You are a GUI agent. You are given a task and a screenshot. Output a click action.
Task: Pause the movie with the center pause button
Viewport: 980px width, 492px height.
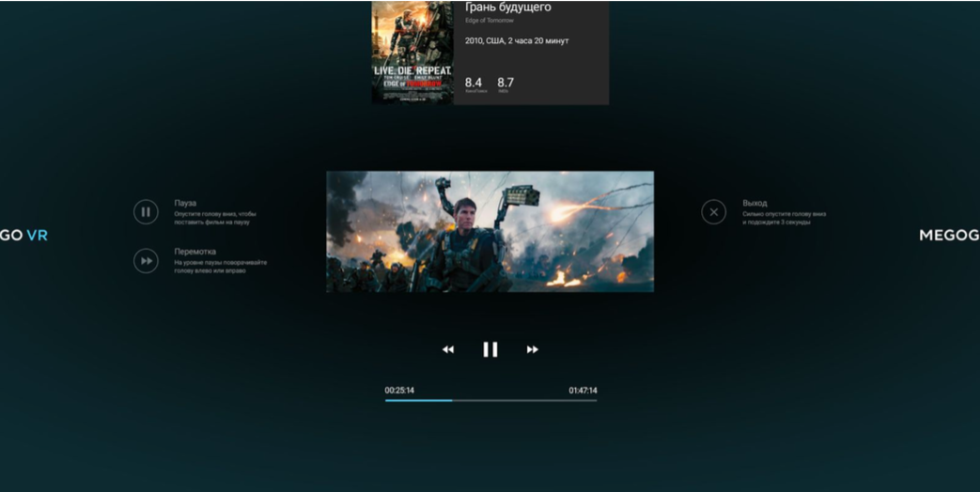pos(490,349)
